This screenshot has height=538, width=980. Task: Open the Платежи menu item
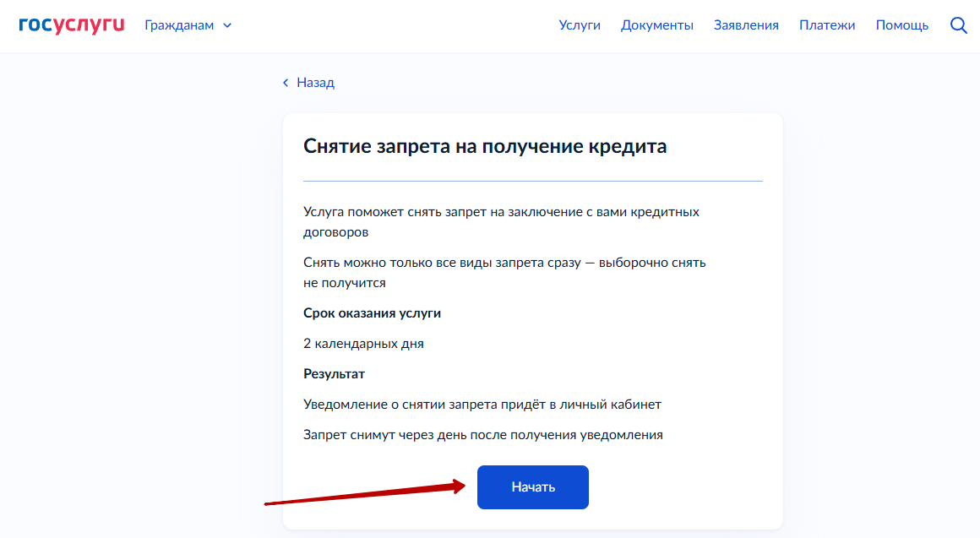tap(827, 25)
